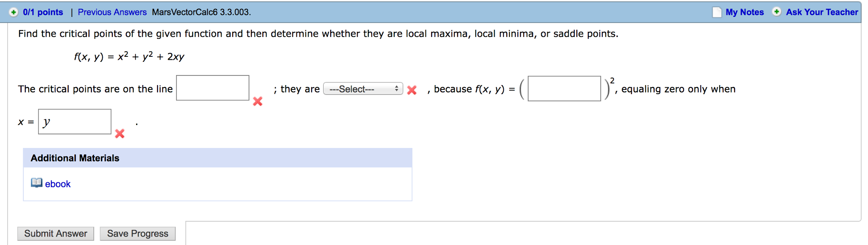Open the ebook link
Screen dimensions: 868x245
coord(57,184)
